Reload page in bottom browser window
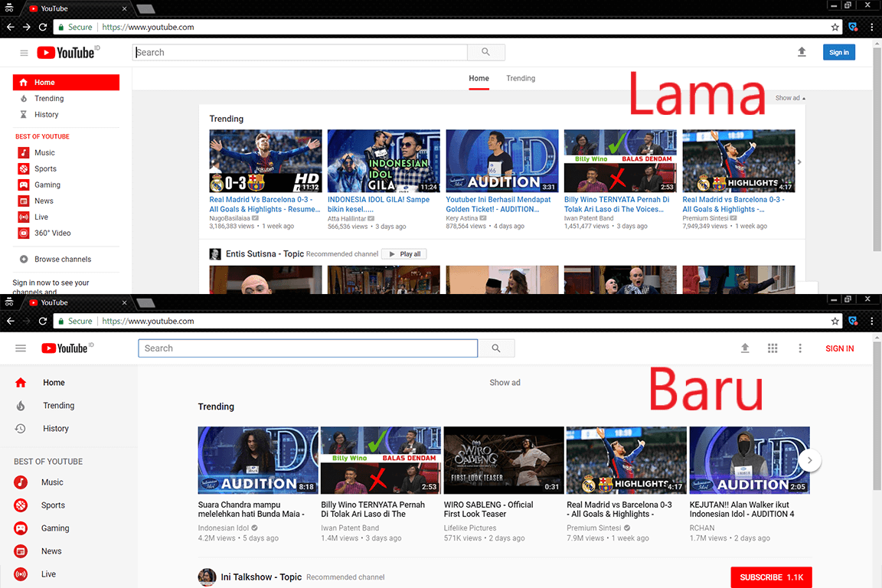882x588 pixels. click(x=43, y=321)
